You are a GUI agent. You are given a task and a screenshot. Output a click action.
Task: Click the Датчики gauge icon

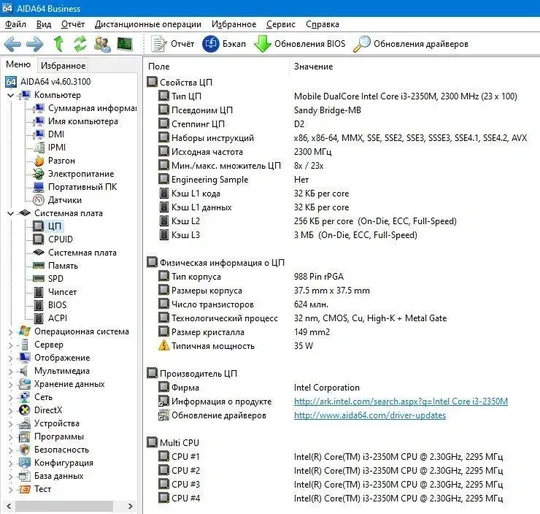click(39, 200)
